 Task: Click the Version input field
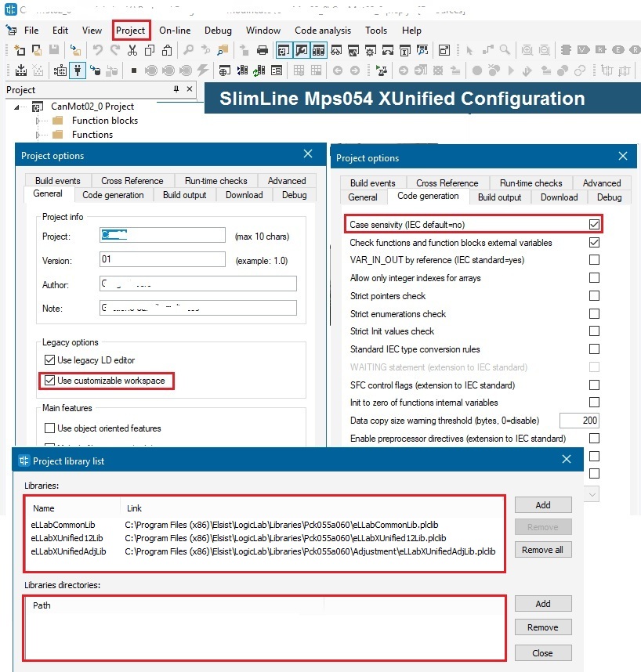tap(162, 259)
